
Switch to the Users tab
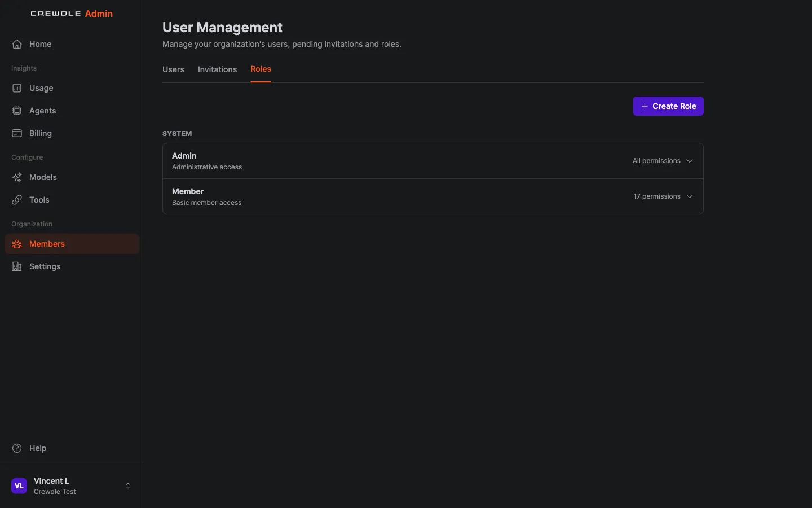click(x=173, y=69)
